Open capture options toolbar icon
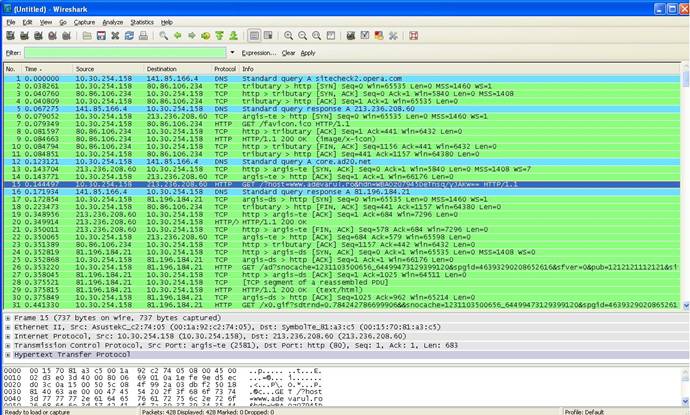 (x=24, y=36)
